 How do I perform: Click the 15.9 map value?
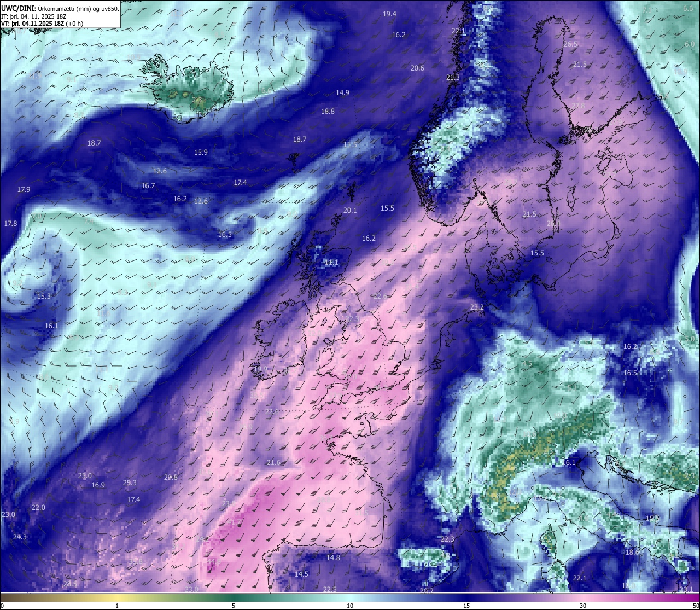[201, 153]
